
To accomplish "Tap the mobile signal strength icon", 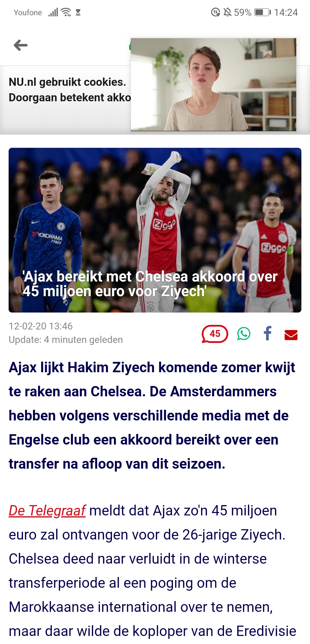I will pyautogui.click(x=53, y=12).
